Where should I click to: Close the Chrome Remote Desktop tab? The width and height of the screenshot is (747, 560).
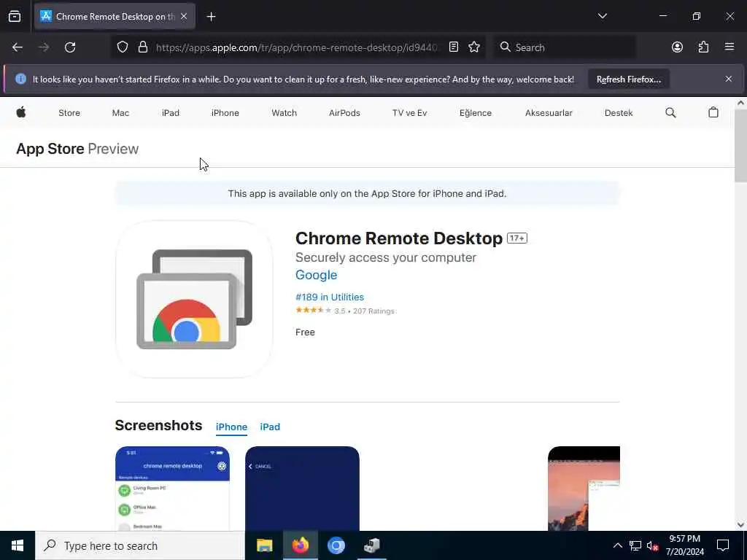(x=184, y=17)
